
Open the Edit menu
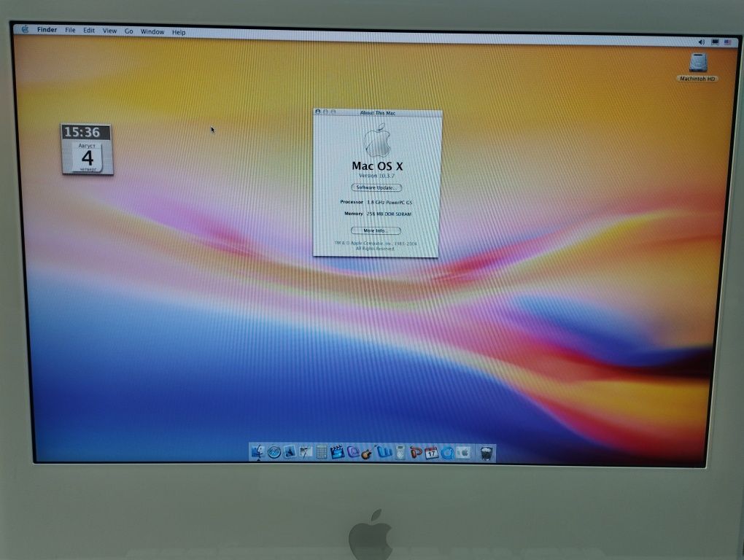[x=89, y=31]
